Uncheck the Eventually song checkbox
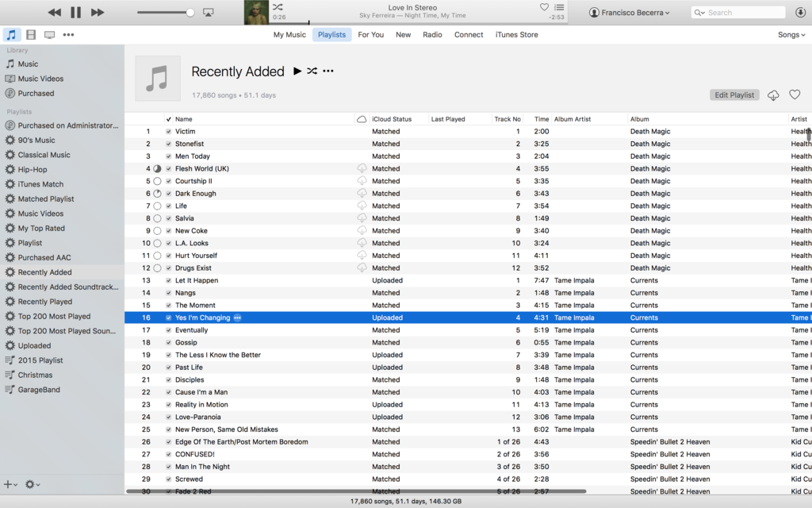The width and height of the screenshot is (812, 508). tap(168, 330)
